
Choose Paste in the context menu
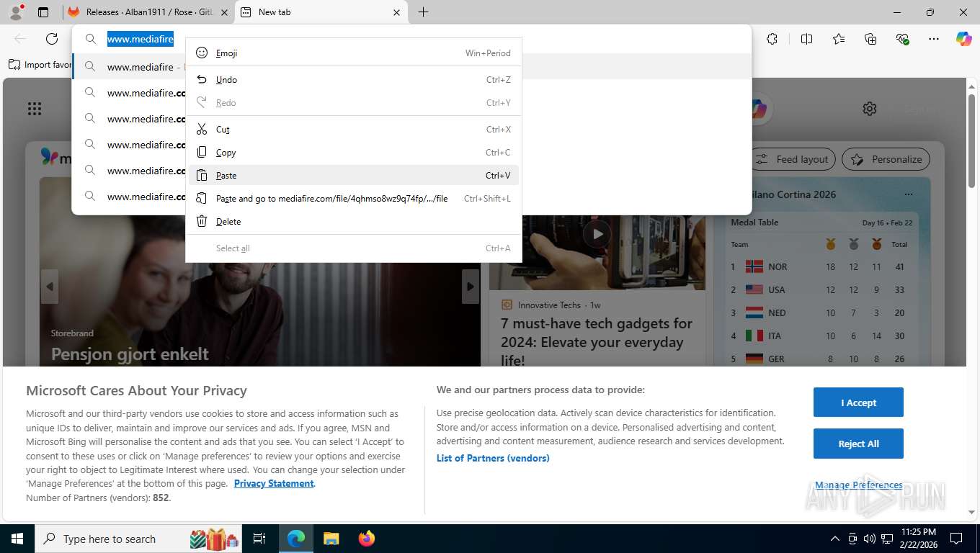coord(353,176)
